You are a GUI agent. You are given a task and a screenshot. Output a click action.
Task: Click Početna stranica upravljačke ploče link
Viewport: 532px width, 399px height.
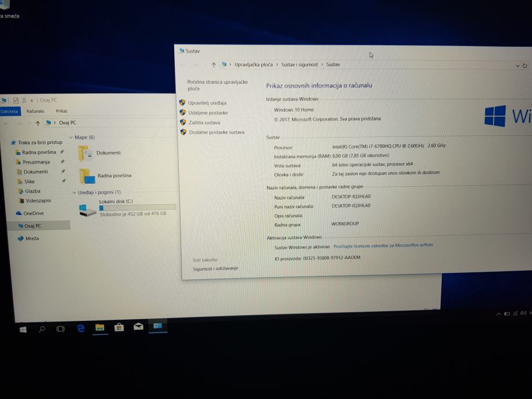pos(218,85)
